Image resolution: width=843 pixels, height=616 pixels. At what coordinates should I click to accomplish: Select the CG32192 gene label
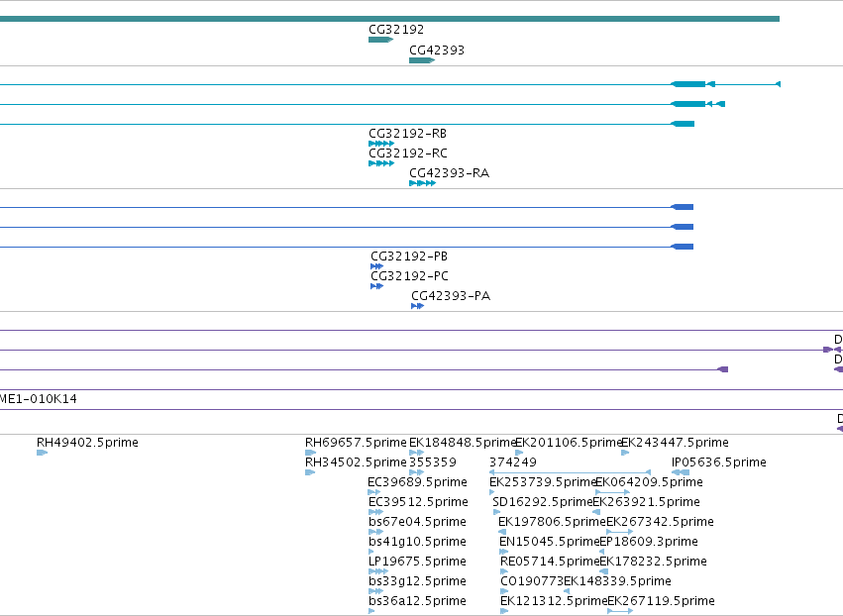pyautogui.click(x=396, y=30)
